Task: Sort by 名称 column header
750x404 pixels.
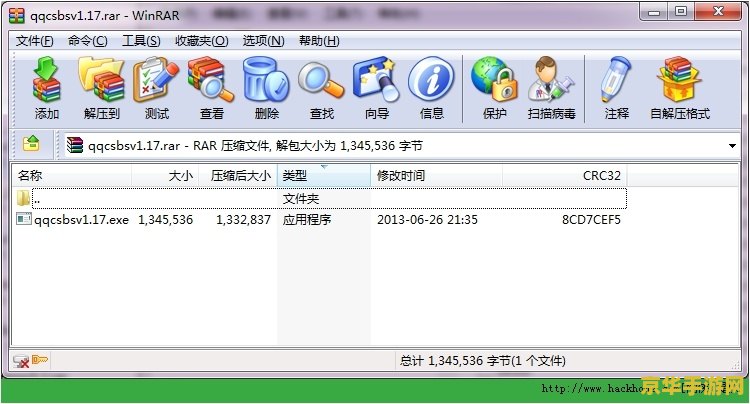Action: (72, 175)
